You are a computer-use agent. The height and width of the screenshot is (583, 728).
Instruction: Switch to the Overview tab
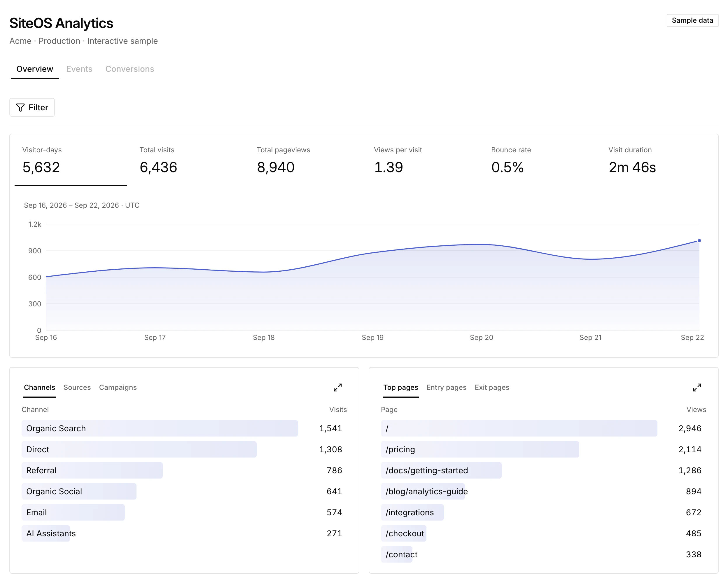[35, 69]
